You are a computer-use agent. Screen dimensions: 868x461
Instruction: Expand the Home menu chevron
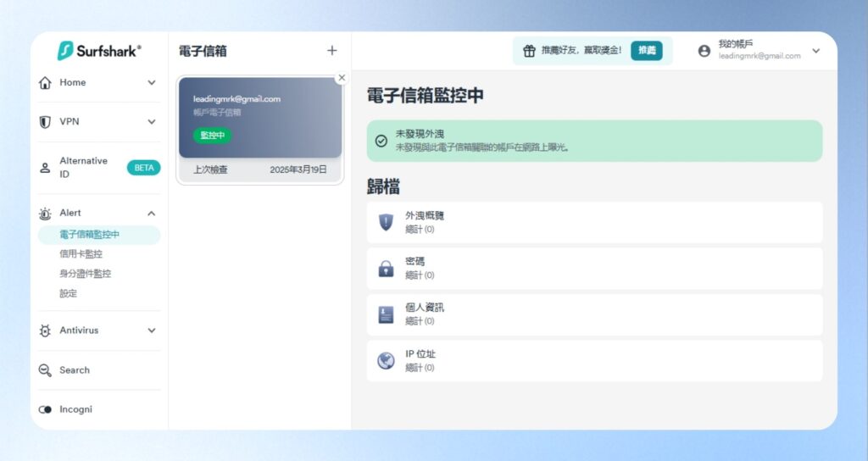click(151, 82)
